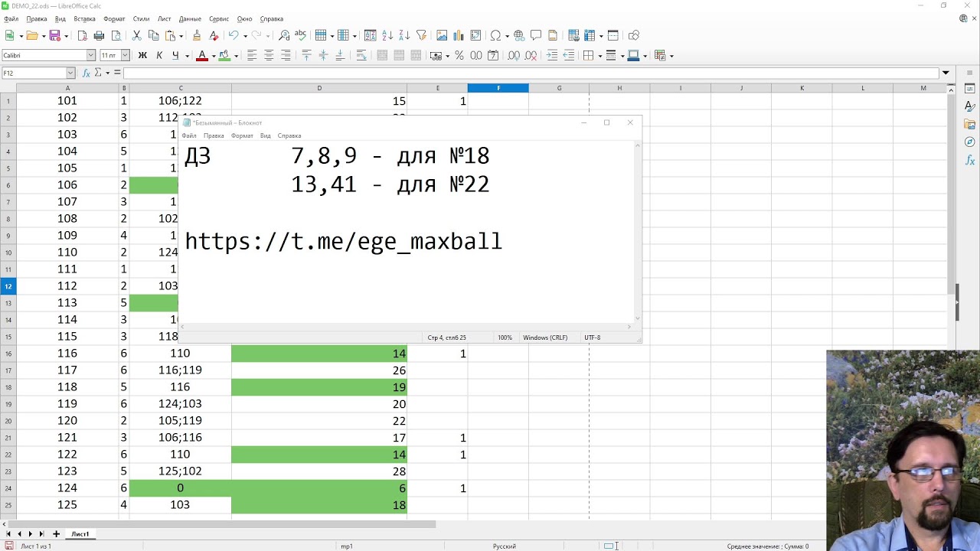
Task: Toggle Italic К formatting
Action: 159,55
